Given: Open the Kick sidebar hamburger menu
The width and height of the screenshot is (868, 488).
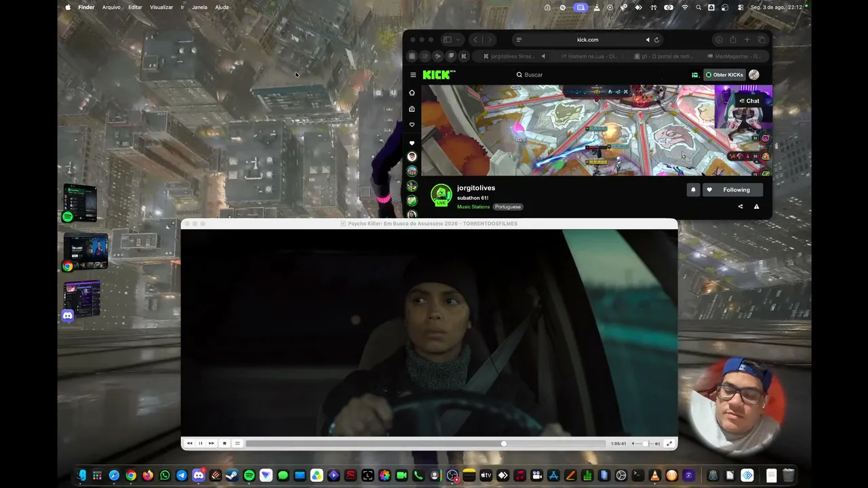Looking at the screenshot, I should click(413, 75).
